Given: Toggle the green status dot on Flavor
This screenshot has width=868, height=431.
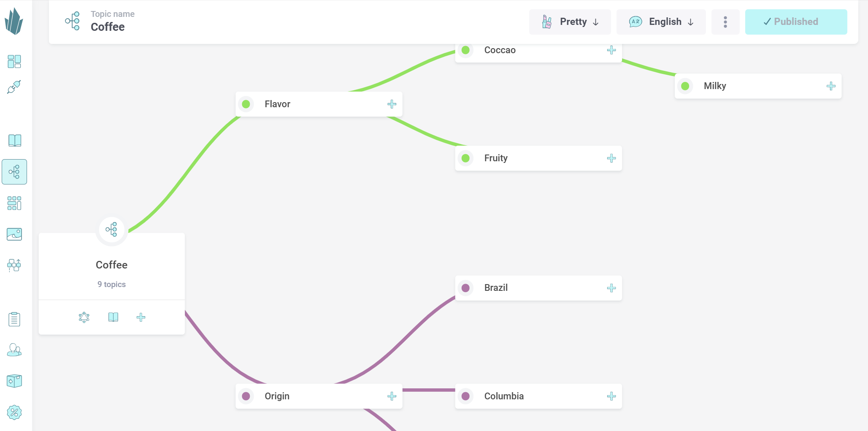Looking at the screenshot, I should coord(246,104).
